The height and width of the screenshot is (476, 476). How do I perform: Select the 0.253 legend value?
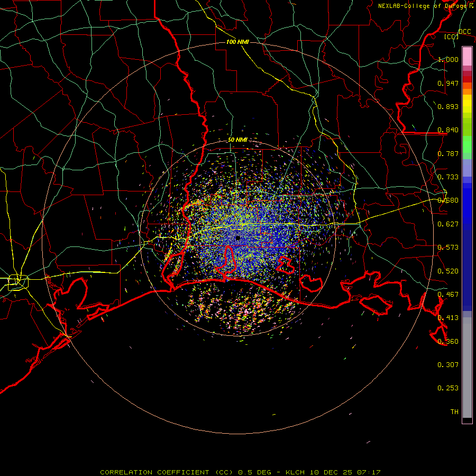448,388
